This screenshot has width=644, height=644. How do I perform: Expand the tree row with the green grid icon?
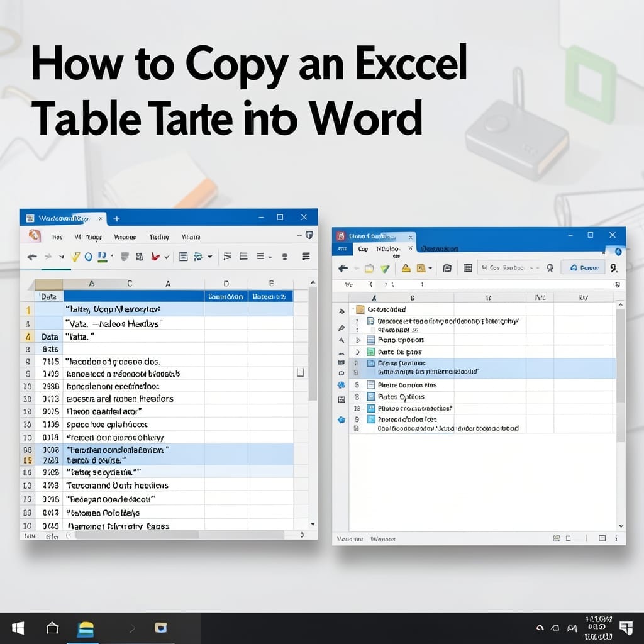tap(358, 352)
